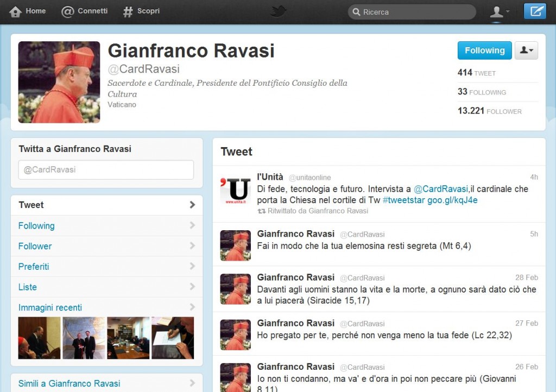
Task: Open the Following list in sidebar
Action: click(107, 225)
